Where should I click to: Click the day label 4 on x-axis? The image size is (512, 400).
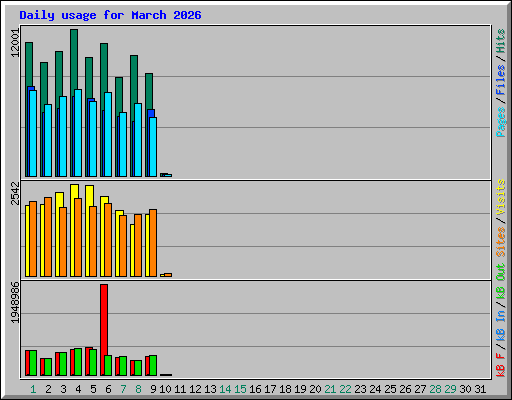click(x=78, y=389)
